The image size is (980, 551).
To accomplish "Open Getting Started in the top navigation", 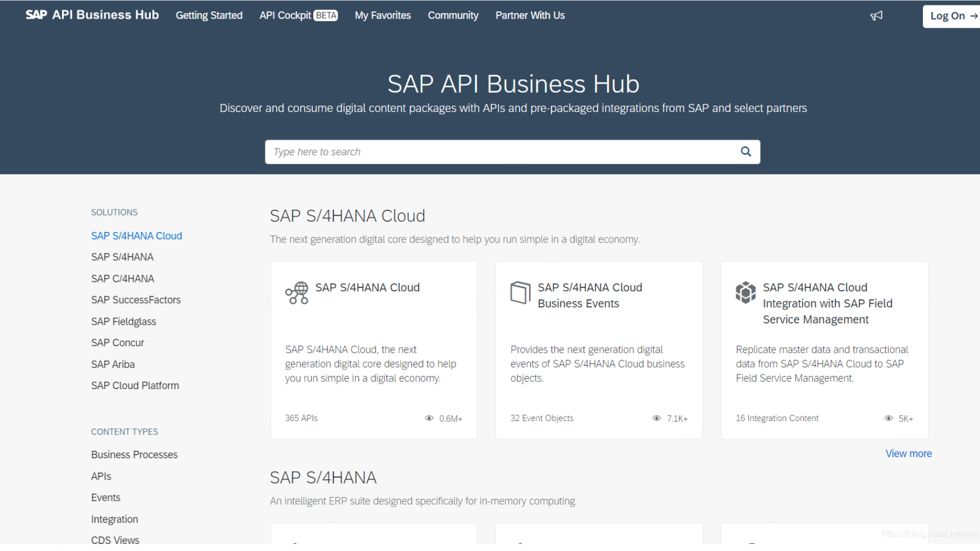I will coord(209,15).
